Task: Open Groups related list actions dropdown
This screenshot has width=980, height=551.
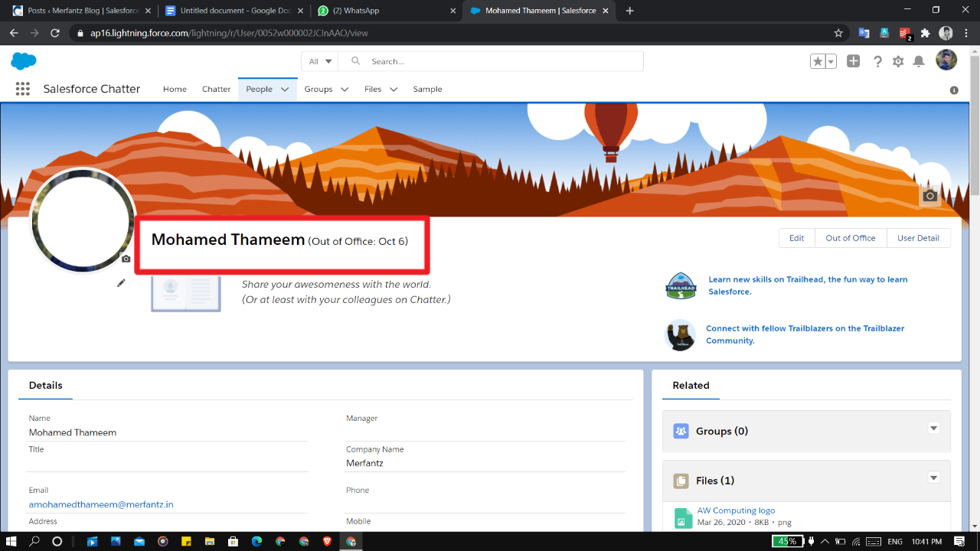Action: pos(934,429)
